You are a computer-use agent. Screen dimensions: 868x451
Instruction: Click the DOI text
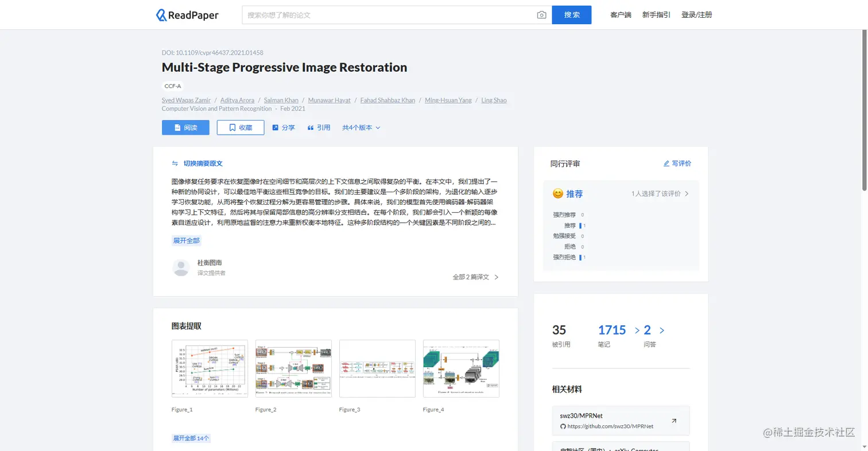[212, 52]
